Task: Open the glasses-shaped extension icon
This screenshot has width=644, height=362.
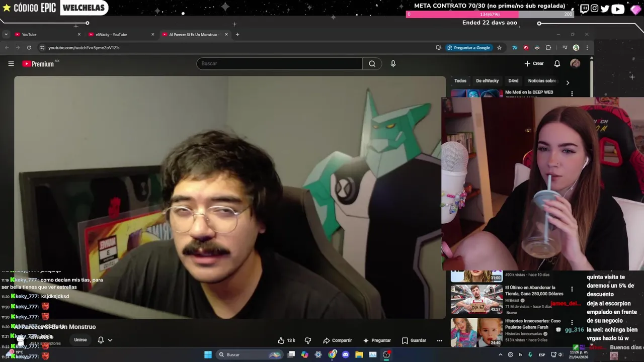Action: click(x=537, y=48)
